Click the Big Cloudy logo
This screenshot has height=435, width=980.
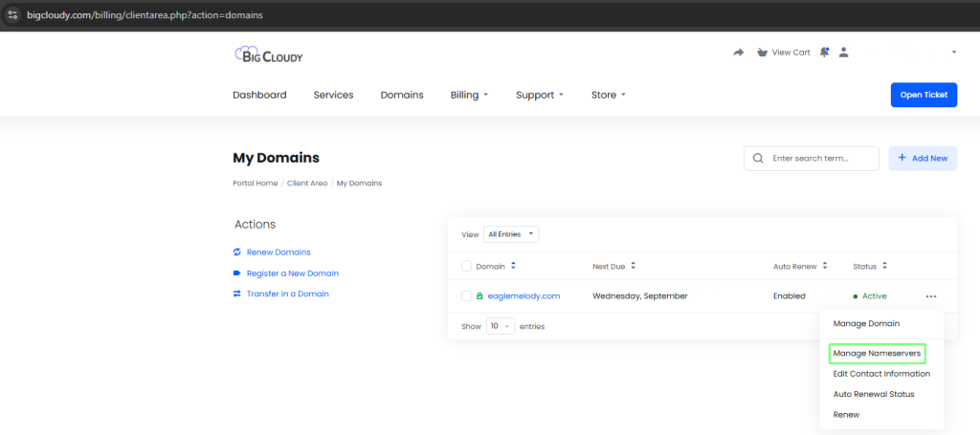[x=268, y=54]
